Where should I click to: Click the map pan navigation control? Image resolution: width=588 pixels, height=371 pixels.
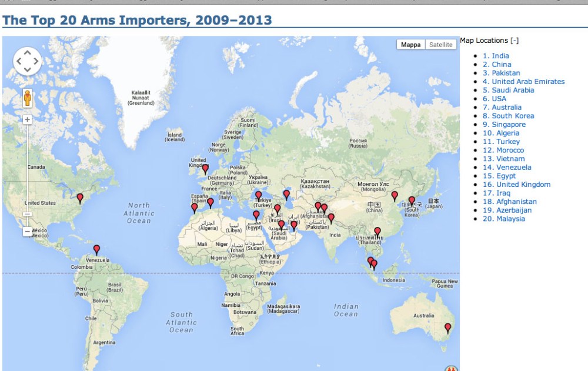tap(27, 61)
